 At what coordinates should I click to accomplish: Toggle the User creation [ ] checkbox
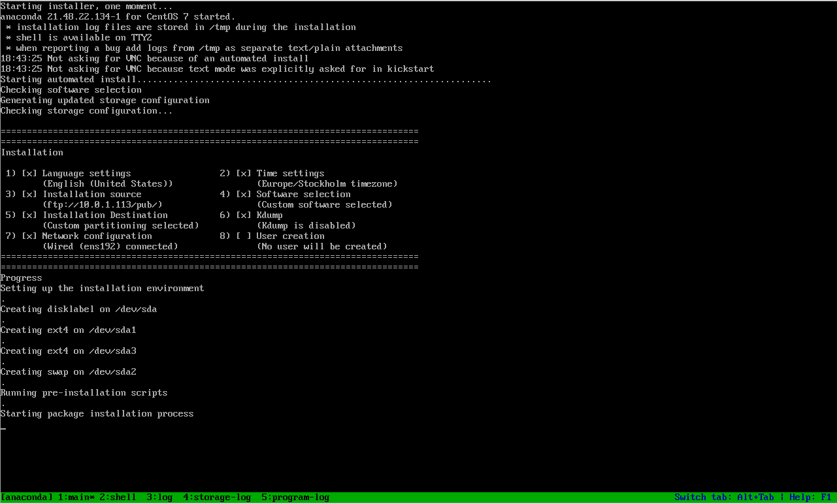point(243,236)
